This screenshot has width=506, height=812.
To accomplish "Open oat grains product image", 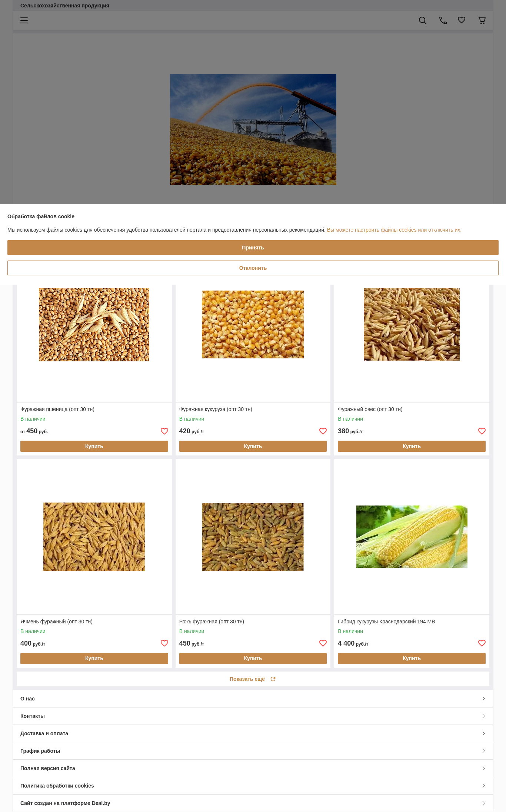I will (412, 324).
